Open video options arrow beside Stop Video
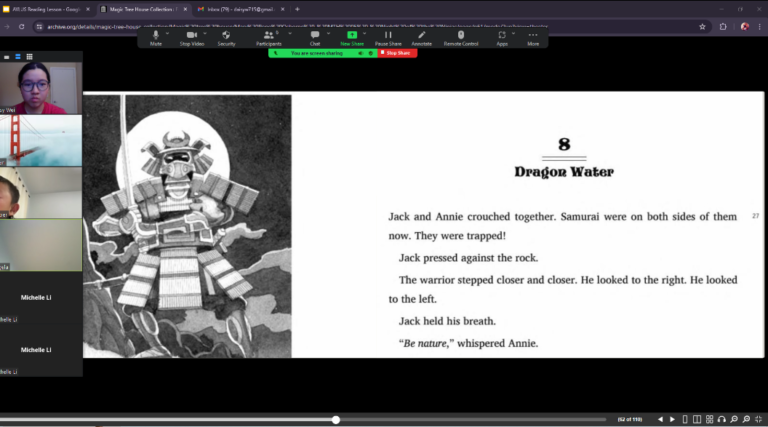This screenshot has width=768, height=427. [205, 34]
